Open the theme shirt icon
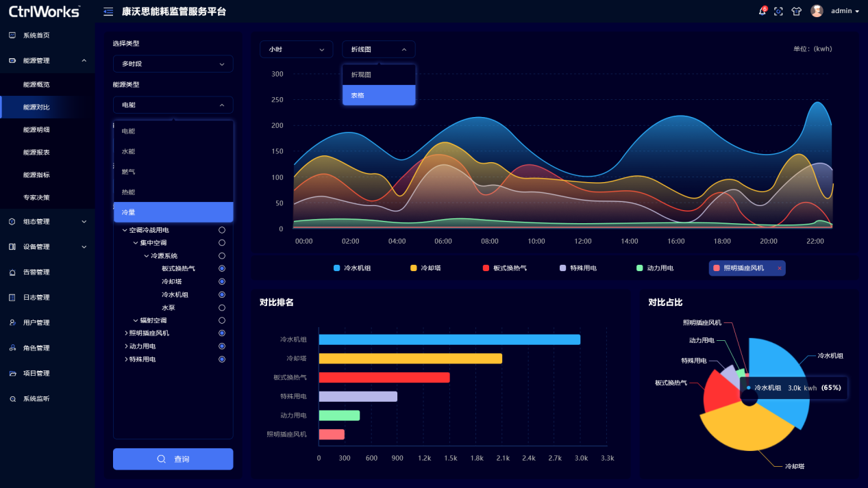Screen dimensions: 868x488 [x=796, y=12]
